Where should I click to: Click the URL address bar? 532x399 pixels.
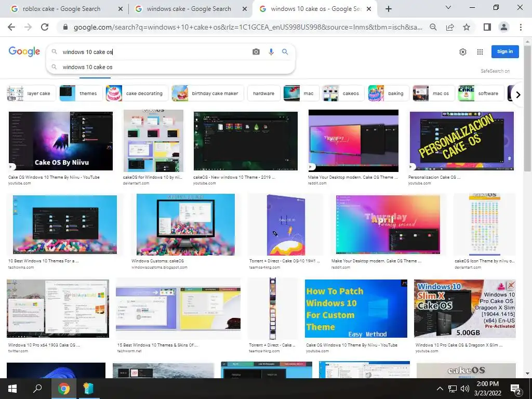[x=248, y=27]
